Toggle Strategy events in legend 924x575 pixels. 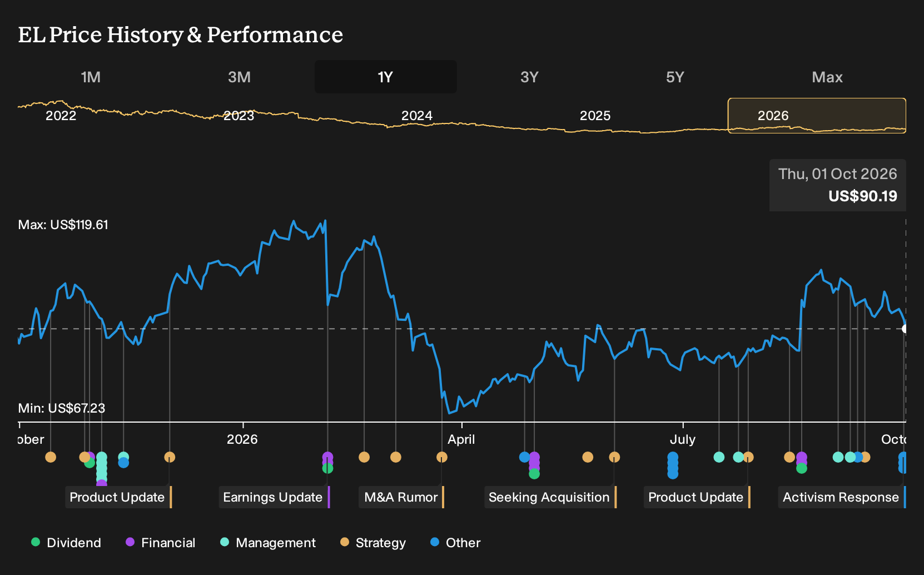[373, 543]
